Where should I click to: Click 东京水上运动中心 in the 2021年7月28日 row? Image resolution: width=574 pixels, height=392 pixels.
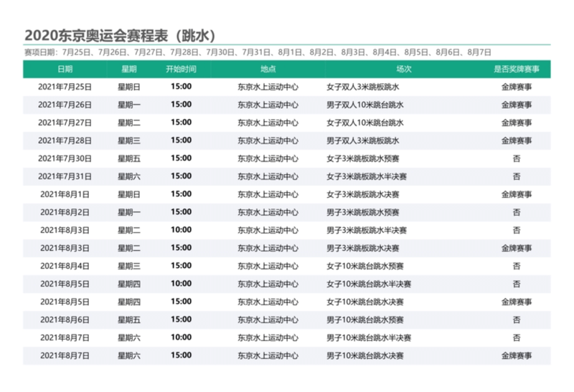(x=268, y=140)
